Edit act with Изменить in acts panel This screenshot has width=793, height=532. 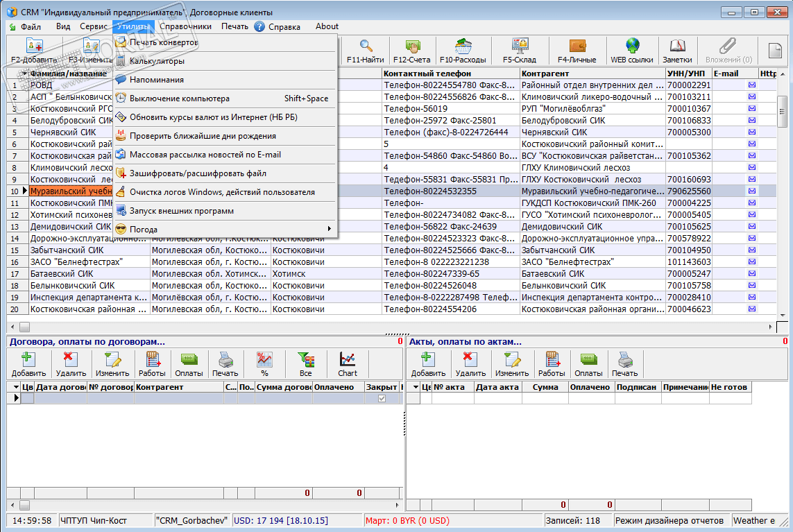tap(512, 365)
